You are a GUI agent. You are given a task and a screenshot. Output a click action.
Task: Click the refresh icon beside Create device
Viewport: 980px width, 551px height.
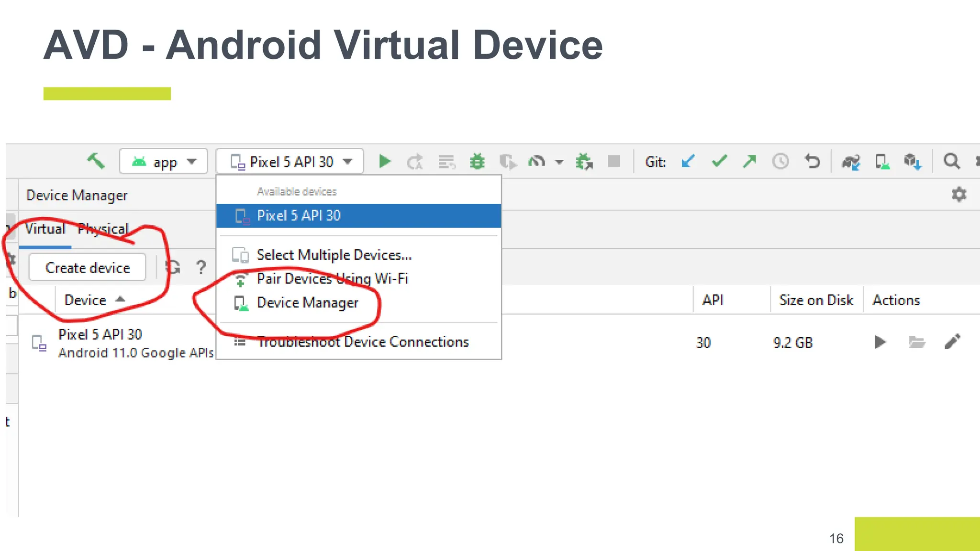point(173,267)
